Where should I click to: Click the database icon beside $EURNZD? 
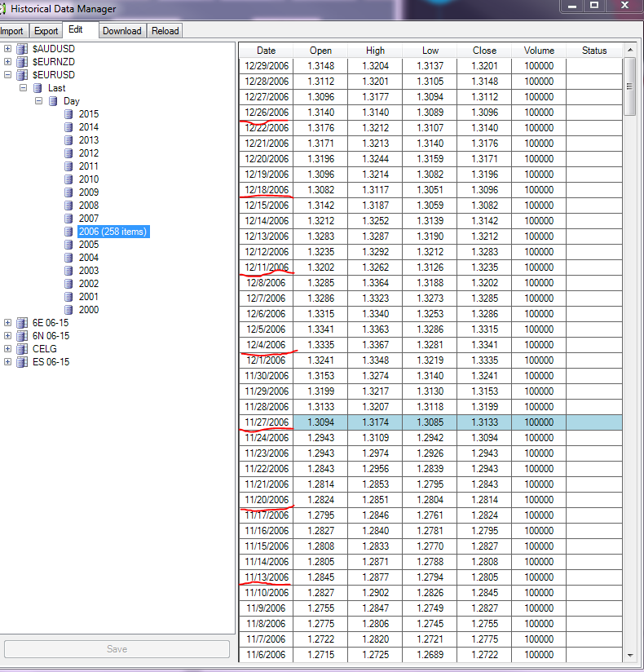click(22, 62)
